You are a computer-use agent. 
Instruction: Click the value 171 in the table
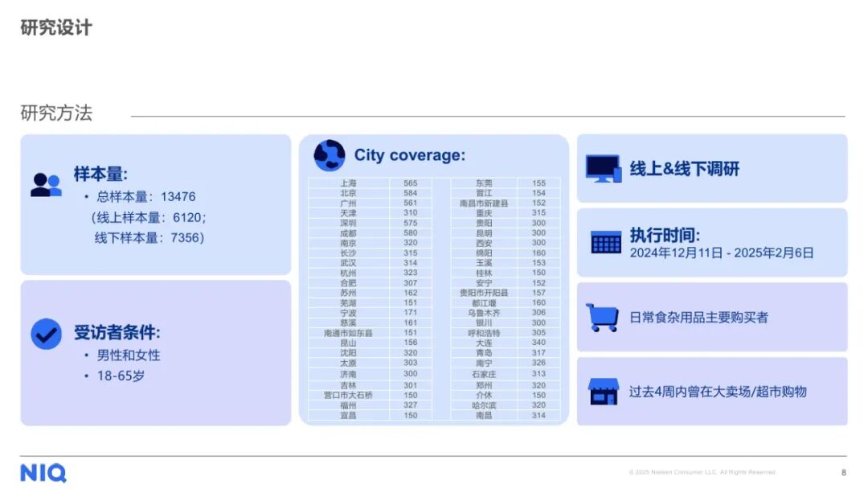[410, 313]
